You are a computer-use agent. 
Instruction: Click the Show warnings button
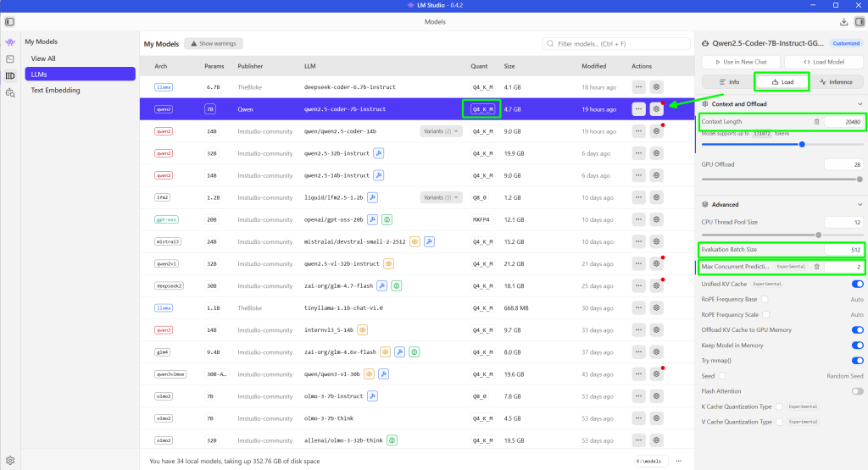214,43
